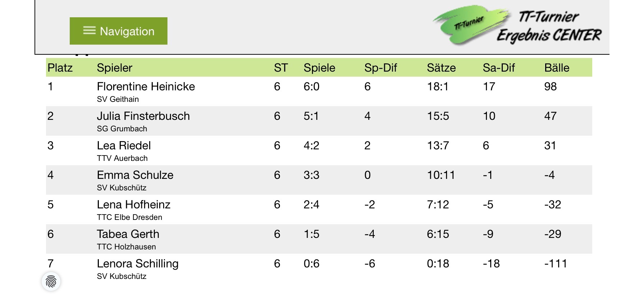Image resolution: width=644 pixels, height=298 pixels.
Task: Select player Florentine Heinicke
Action: point(146,86)
